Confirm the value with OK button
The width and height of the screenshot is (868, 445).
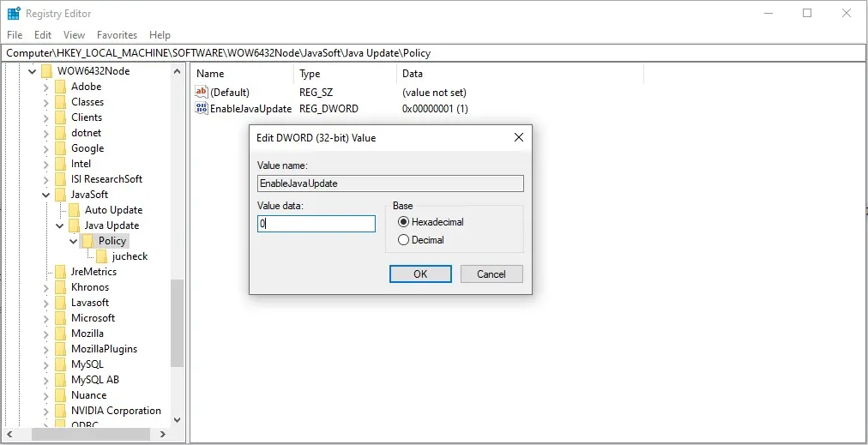coord(420,274)
